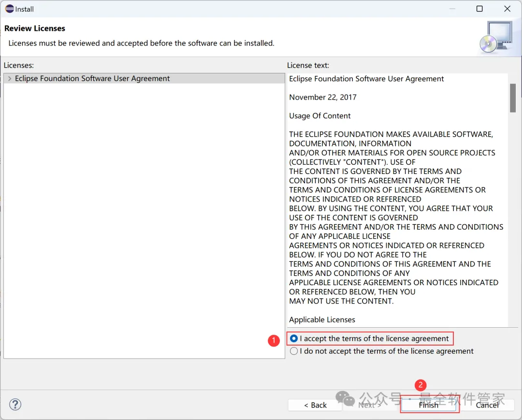The image size is (522, 420).
Task: Click the Eclipse icon in title bar
Action: [10, 9]
